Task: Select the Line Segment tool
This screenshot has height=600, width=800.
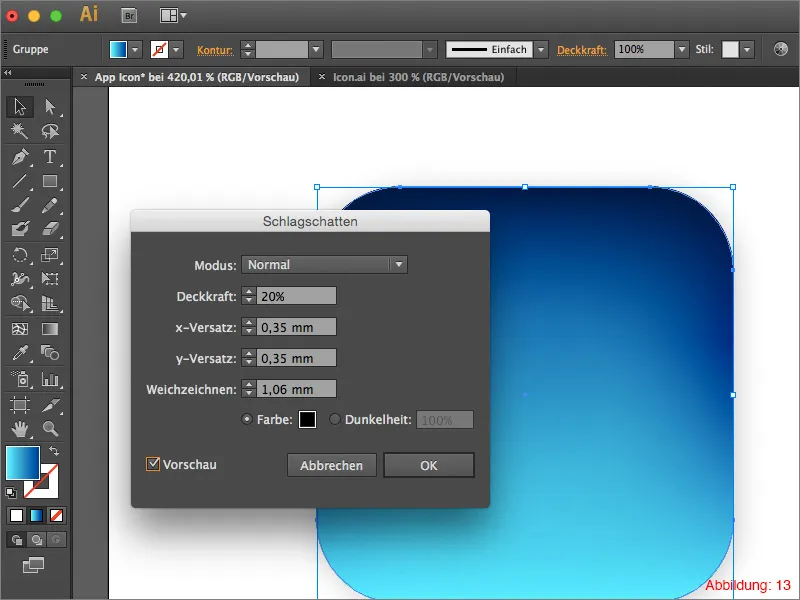Action: click(x=20, y=181)
